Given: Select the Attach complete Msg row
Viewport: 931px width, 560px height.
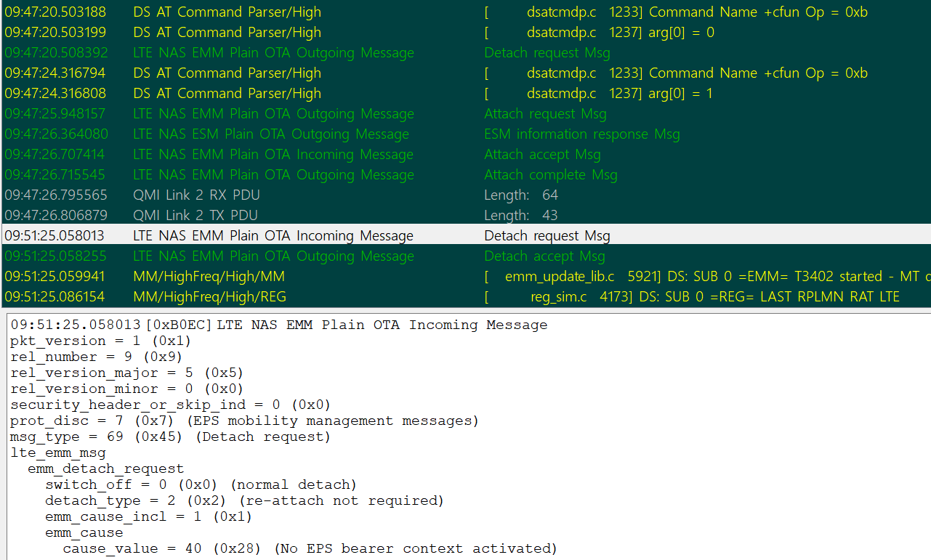Looking at the screenshot, I should 465,174.
